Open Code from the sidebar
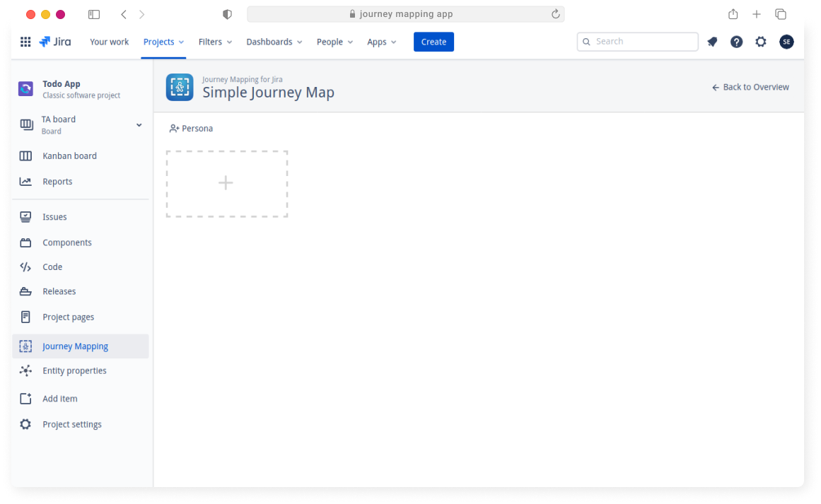This screenshot has height=504, width=821. tap(52, 267)
